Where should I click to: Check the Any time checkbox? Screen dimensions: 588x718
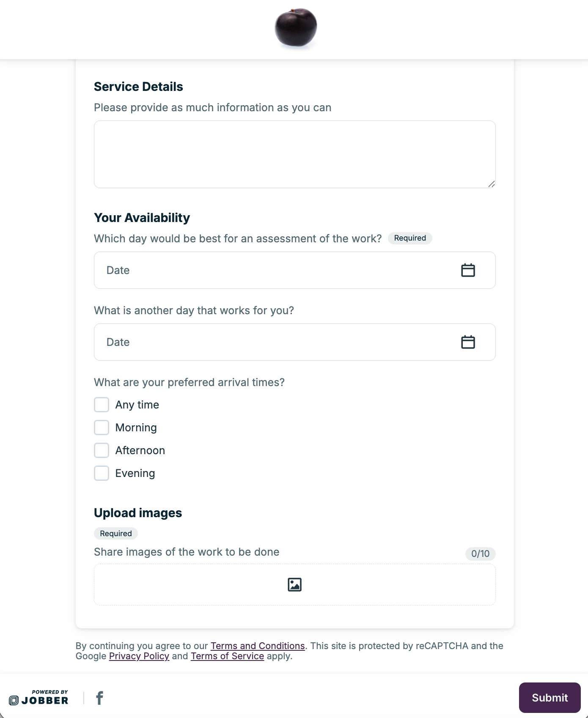click(x=102, y=405)
